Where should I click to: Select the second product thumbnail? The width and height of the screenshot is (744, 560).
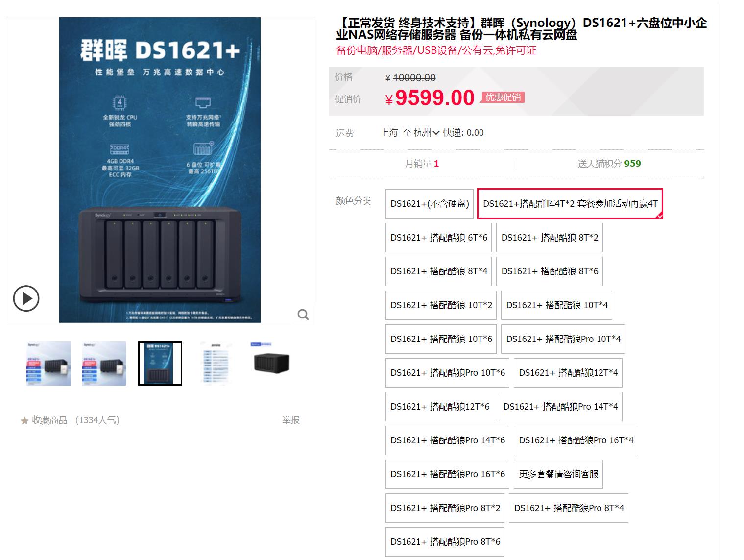(x=104, y=364)
